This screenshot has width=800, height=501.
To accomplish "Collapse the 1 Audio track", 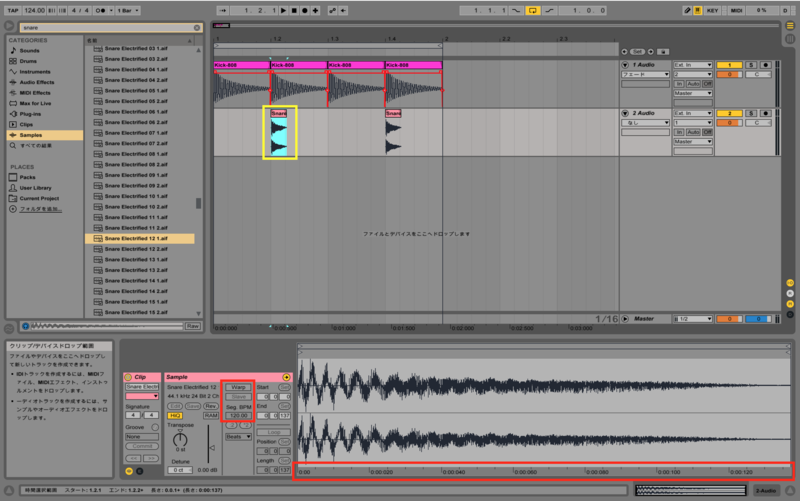I will [x=625, y=65].
